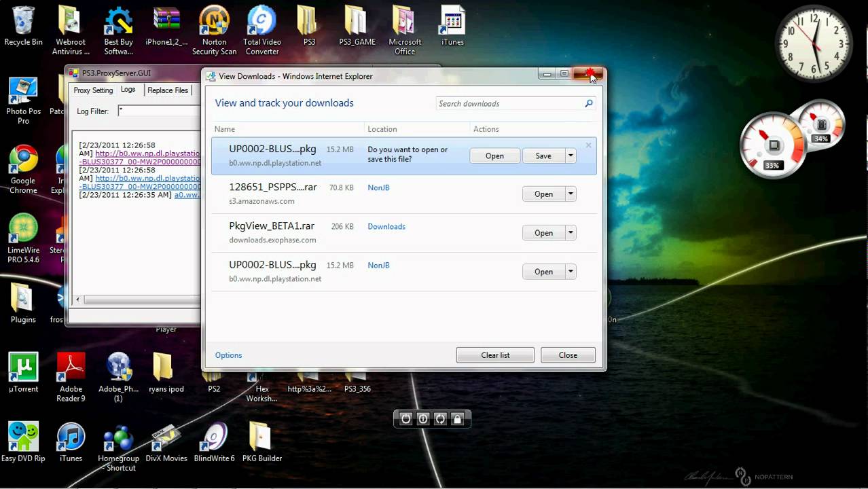Click the Log Filter text field
This screenshot has height=489, width=868.
point(160,111)
